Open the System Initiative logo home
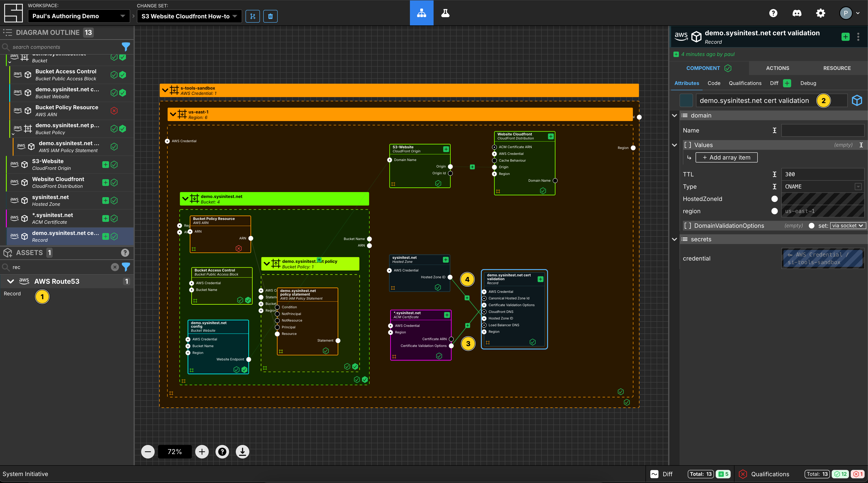This screenshot has height=483, width=868. tap(14, 13)
